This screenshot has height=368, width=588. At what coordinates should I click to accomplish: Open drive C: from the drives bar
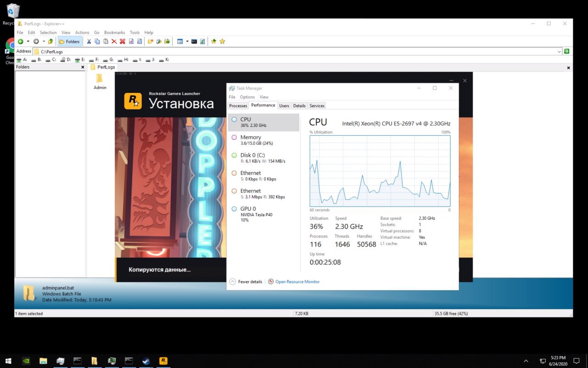(x=51, y=59)
